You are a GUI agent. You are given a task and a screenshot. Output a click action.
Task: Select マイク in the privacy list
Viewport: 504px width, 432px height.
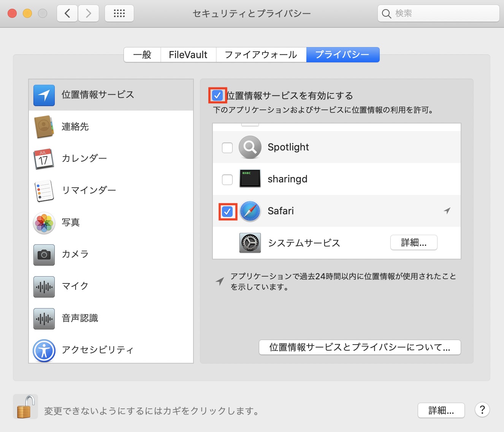(x=75, y=286)
